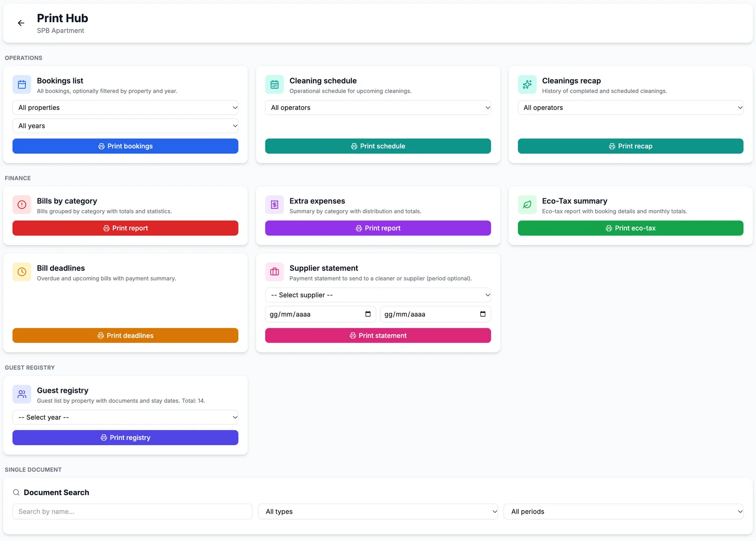Click Print bookings button
Image resolution: width=756 pixels, height=541 pixels.
point(125,146)
